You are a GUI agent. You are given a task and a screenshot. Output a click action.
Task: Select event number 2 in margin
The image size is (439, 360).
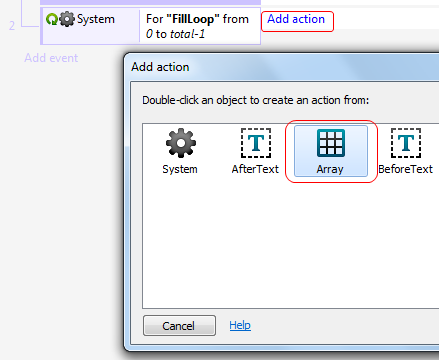(12, 26)
